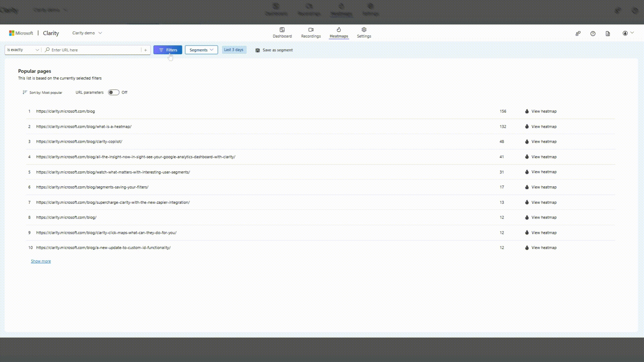
Task: Open the account profile menu
Action: click(x=628, y=33)
